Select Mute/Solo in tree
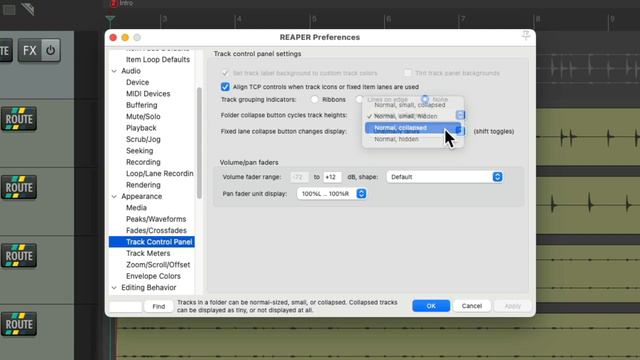The height and width of the screenshot is (360, 640). pyautogui.click(x=143, y=117)
